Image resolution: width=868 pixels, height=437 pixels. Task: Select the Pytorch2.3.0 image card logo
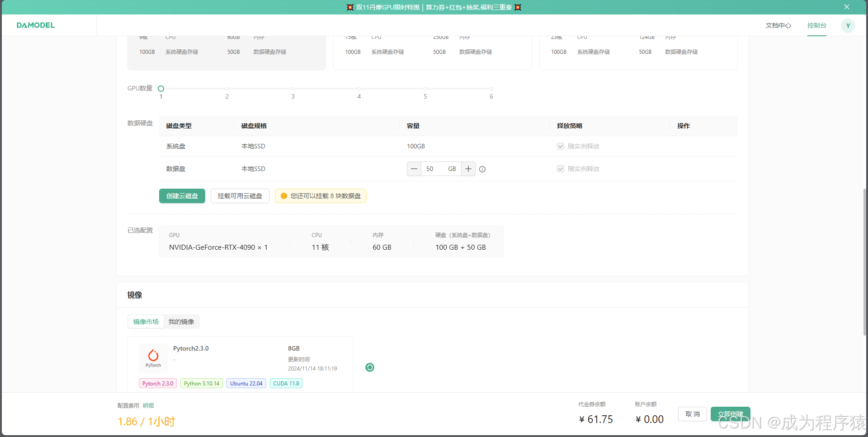(153, 358)
